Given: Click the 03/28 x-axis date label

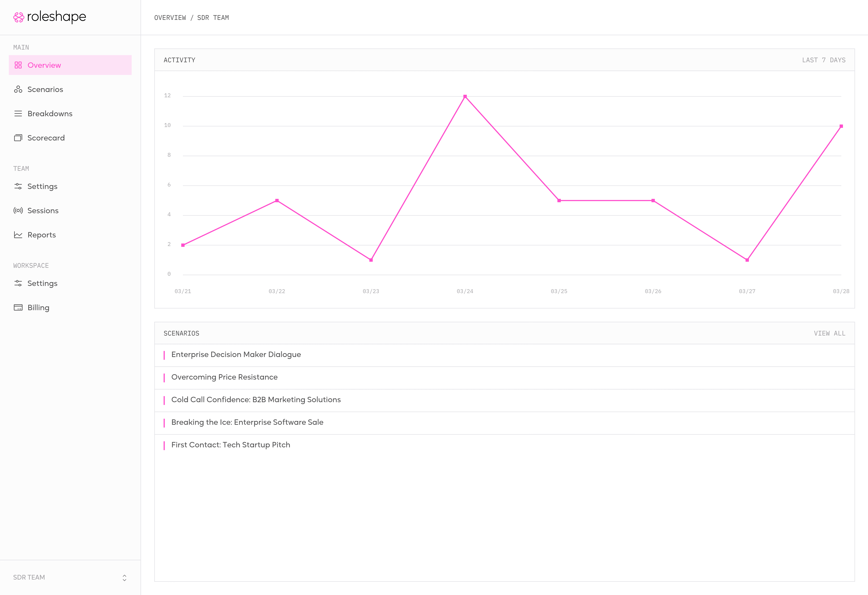Looking at the screenshot, I should tap(841, 291).
